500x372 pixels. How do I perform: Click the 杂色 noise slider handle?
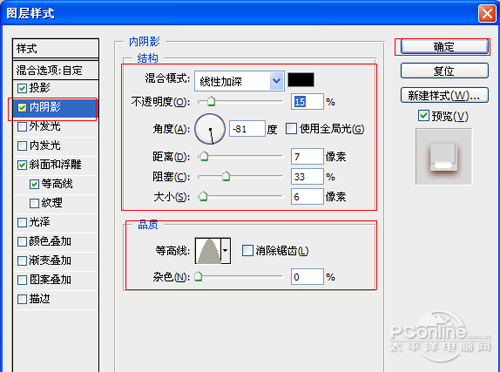click(x=198, y=276)
